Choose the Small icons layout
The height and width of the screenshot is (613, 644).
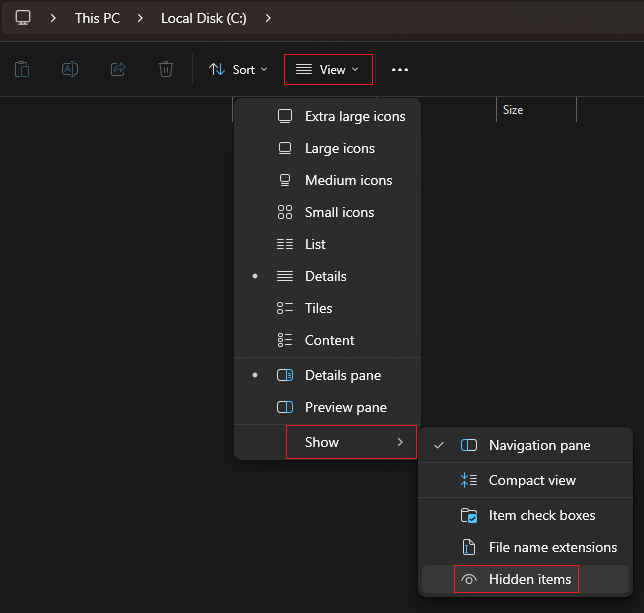[339, 212]
